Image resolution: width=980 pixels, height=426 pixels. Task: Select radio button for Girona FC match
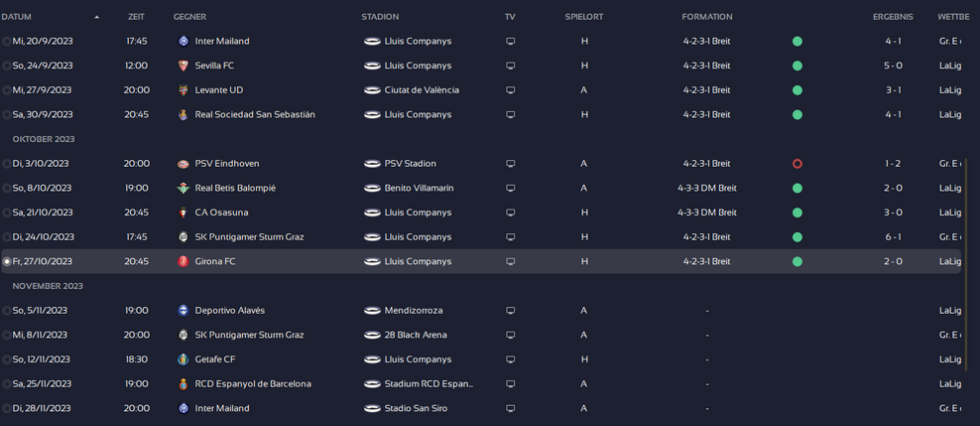[7, 262]
